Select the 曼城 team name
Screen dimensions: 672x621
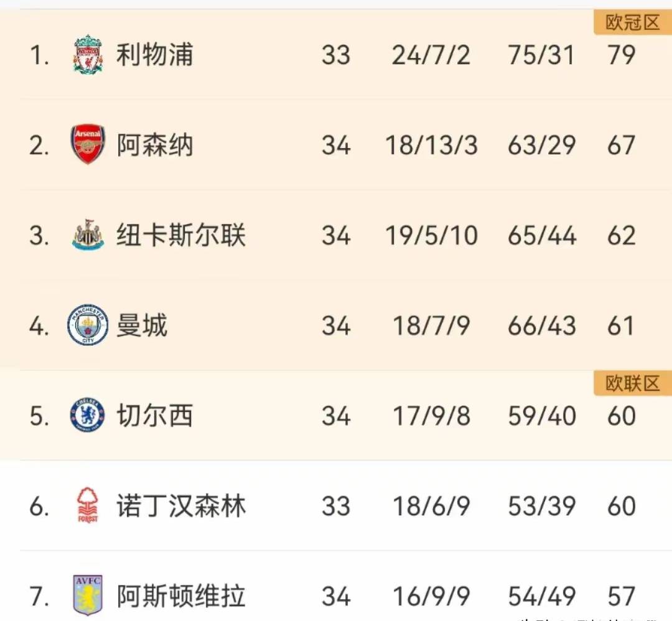[142, 325]
